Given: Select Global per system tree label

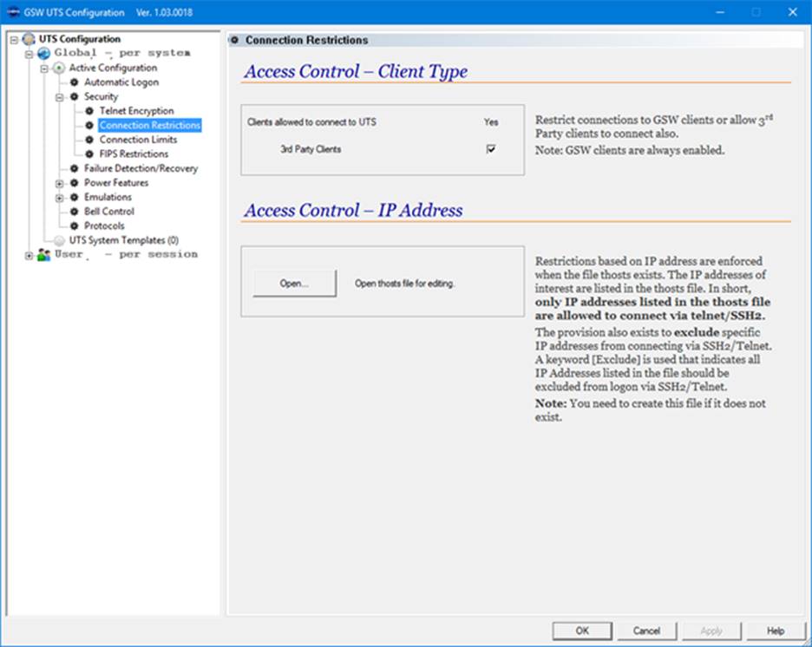Looking at the screenshot, I should coord(122,53).
